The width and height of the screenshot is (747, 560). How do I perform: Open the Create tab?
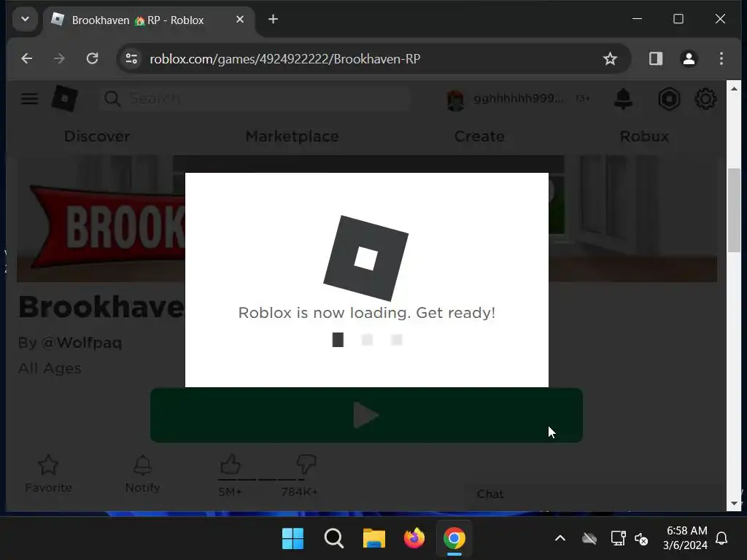[x=479, y=136]
